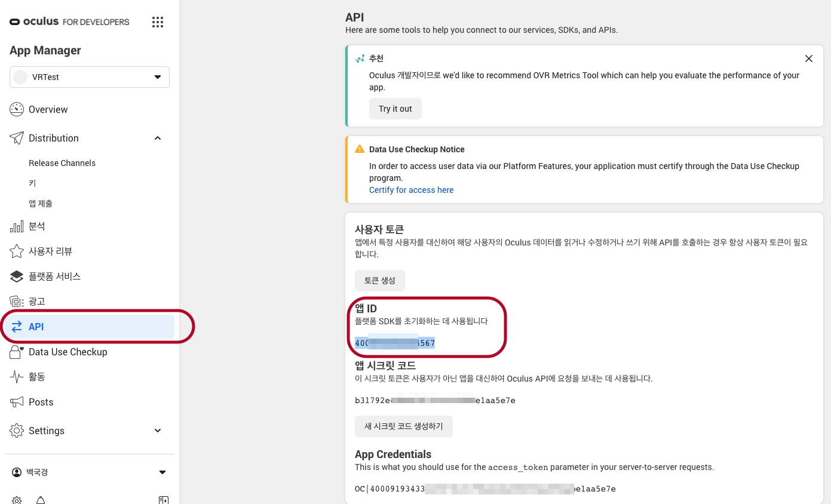Screen dimensions: 831x504
Task: Click the green 추천 recommendation icon
Action: point(360,59)
